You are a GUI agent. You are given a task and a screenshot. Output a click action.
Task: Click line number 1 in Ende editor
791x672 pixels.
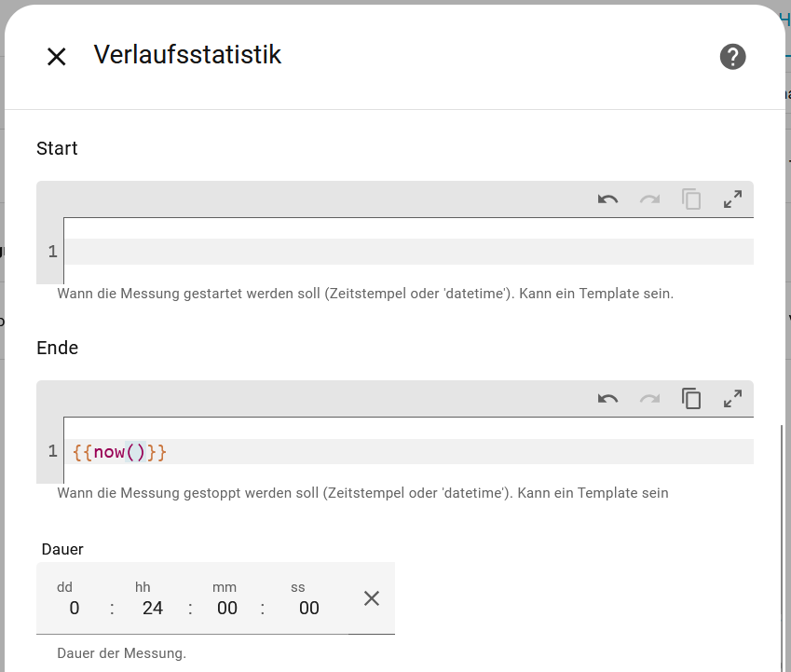click(x=52, y=452)
